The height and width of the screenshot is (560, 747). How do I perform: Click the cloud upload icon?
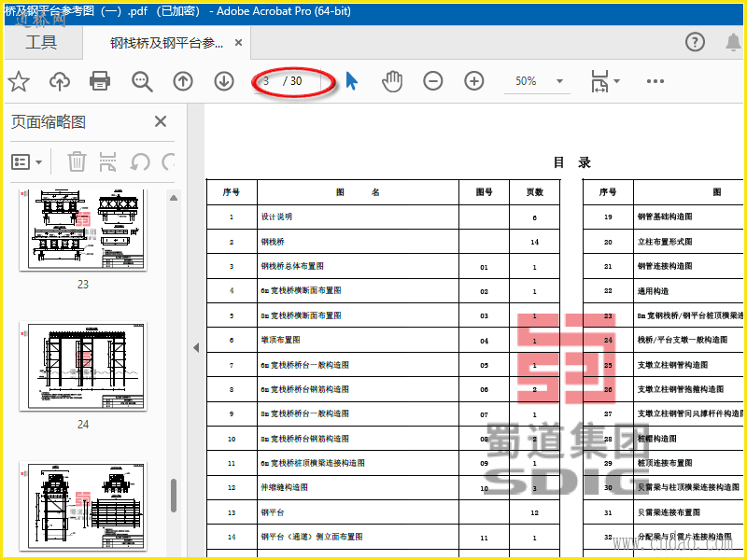click(x=60, y=81)
